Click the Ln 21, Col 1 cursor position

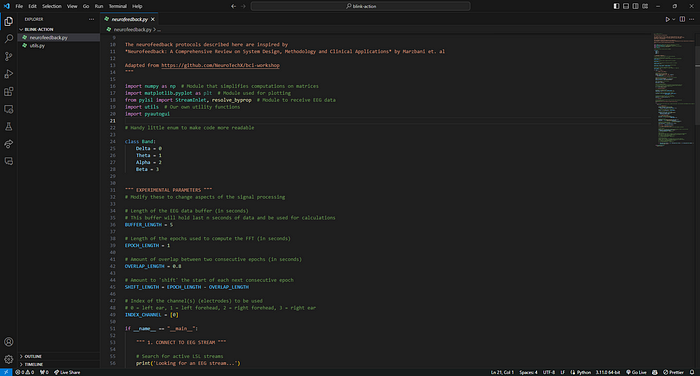pyautogui.click(x=502, y=372)
